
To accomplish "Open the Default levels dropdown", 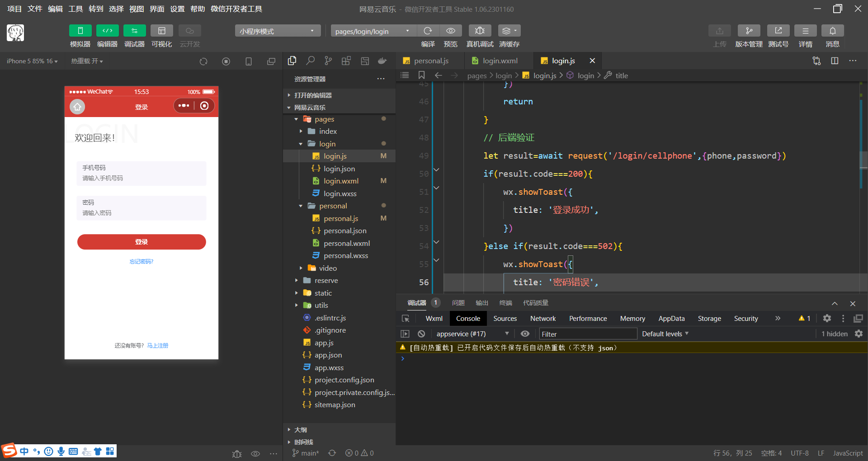I will click(x=665, y=334).
